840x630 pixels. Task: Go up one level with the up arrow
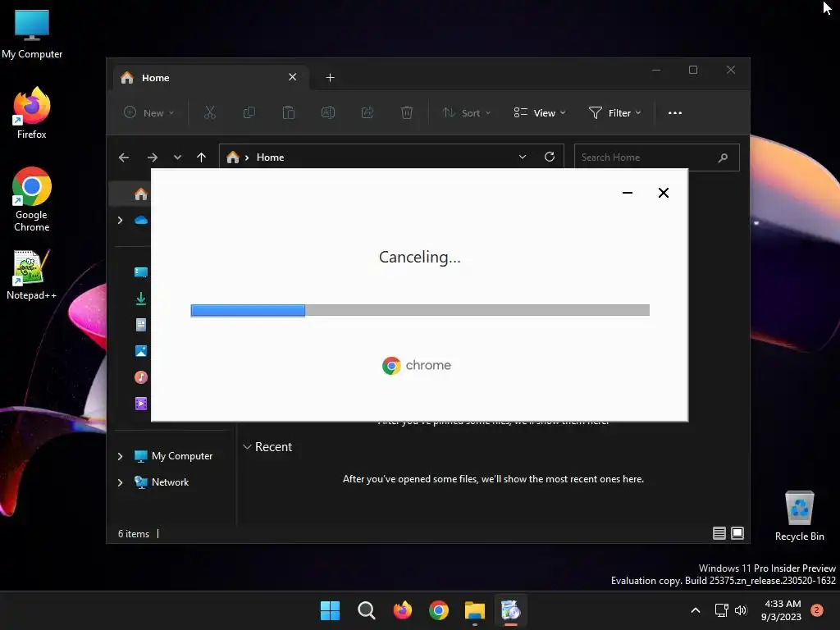pos(202,157)
